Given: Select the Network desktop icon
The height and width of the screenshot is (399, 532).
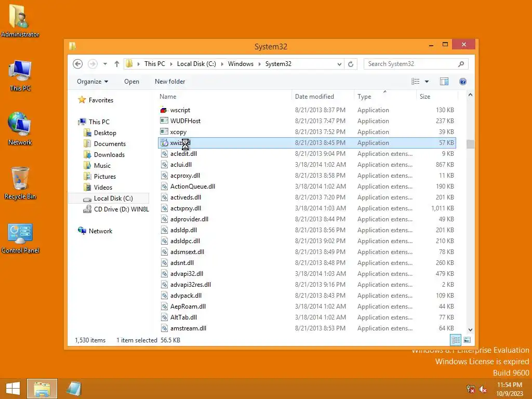Looking at the screenshot, I should click(x=20, y=129).
